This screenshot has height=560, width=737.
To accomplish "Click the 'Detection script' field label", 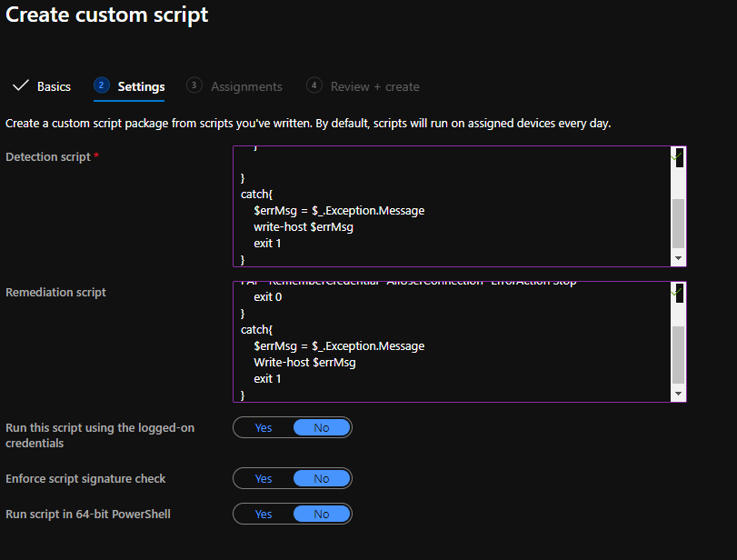I will pos(48,157).
